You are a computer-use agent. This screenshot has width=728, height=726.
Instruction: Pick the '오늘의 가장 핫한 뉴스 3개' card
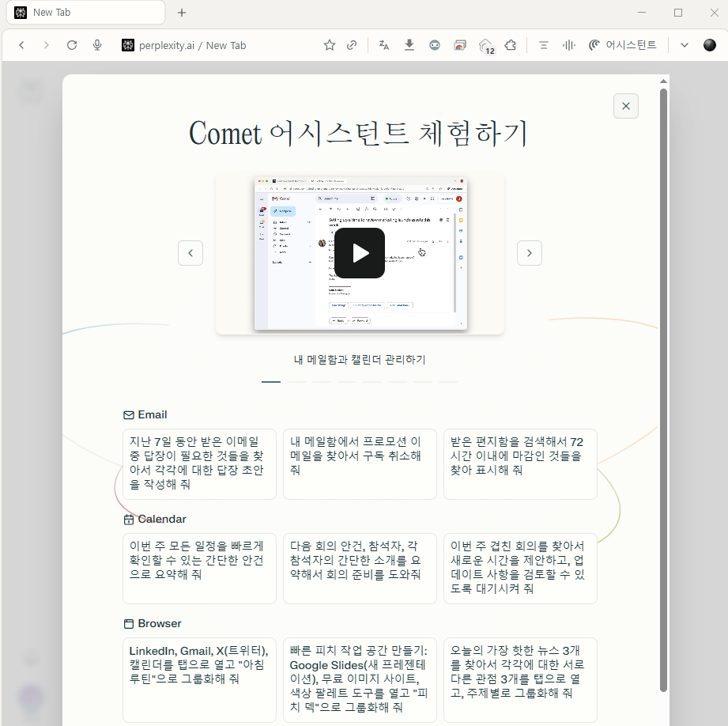coord(520,680)
